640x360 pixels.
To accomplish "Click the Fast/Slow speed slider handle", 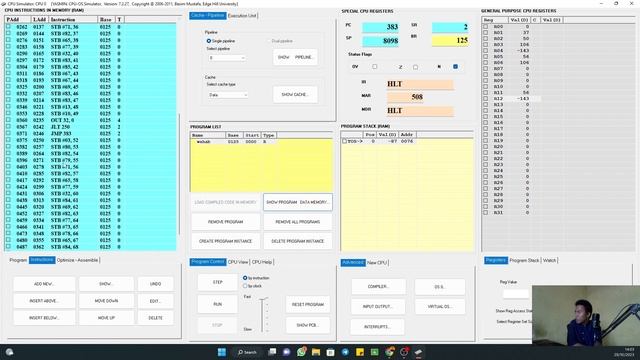I will 263,299.
